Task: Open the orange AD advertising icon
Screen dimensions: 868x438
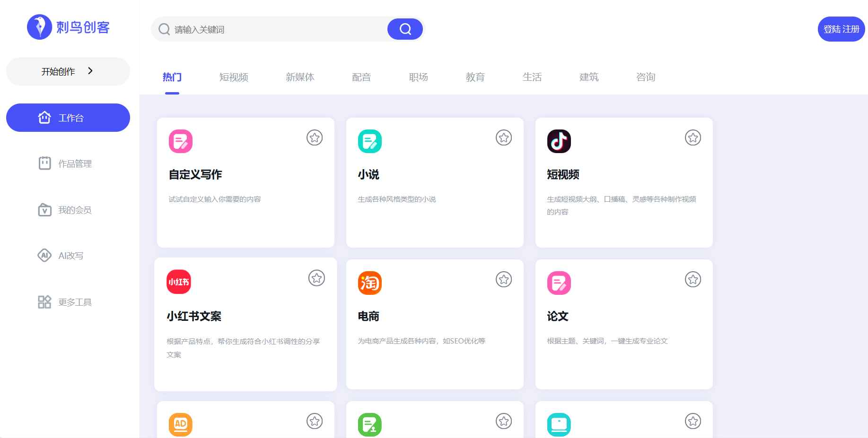Action: (x=181, y=425)
